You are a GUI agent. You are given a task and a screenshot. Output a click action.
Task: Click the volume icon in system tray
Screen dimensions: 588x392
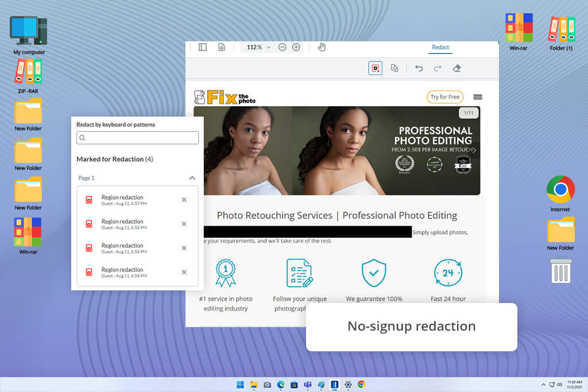click(559, 385)
